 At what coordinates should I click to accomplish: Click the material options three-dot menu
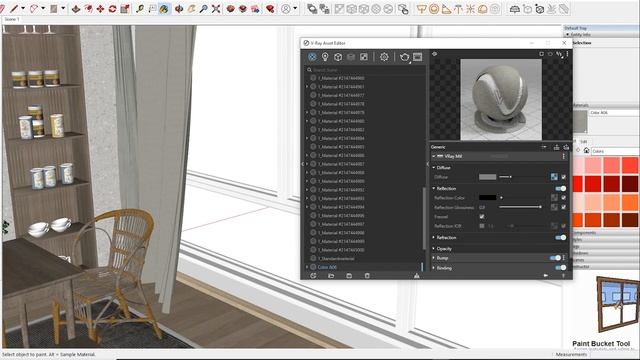pos(564,156)
